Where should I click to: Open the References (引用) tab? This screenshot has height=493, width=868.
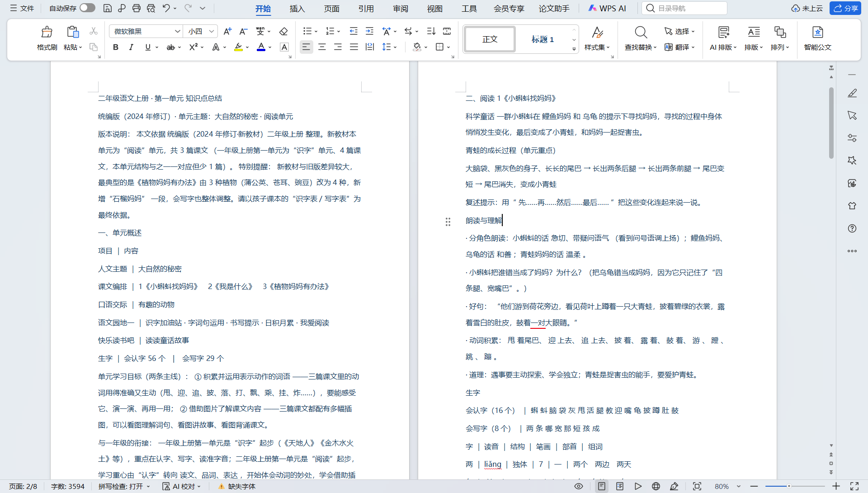pos(366,9)
